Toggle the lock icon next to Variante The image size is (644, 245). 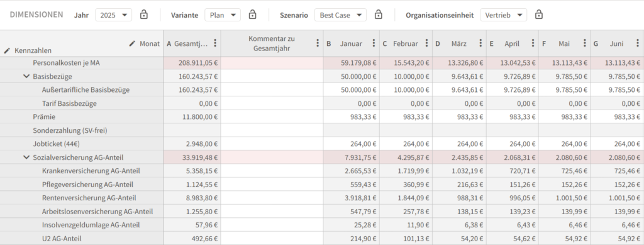point(253,14)
